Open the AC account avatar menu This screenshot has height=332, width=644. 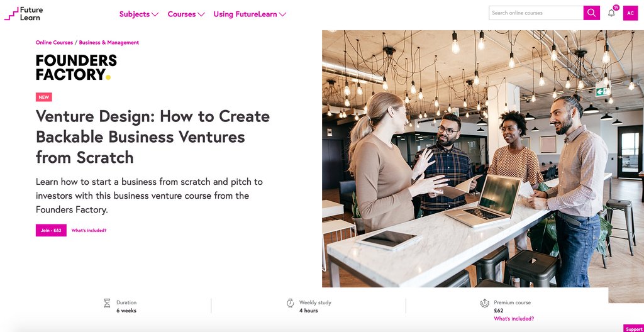(x=630, y=13)
